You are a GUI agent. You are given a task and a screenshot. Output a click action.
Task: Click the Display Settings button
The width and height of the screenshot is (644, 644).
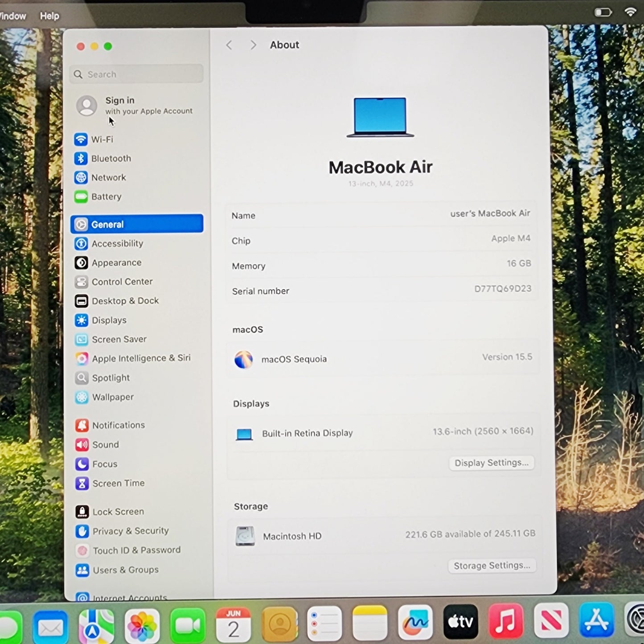click(492, 463)
